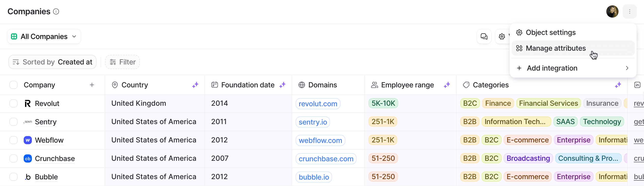Screen dimensions: 644x186
Task: Open the bubble.io domain link
Action: (314, 177)
